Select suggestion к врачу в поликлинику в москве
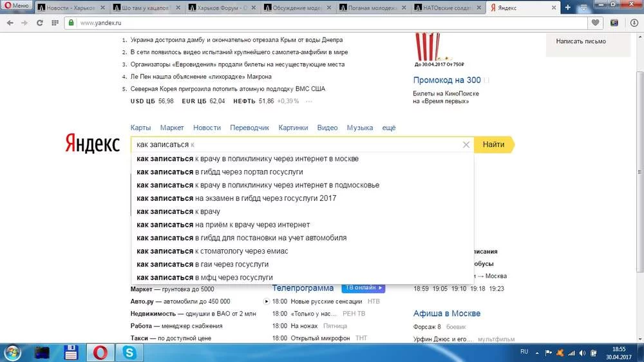Viewport: 644px width, 362px height. tap(302, 158)
